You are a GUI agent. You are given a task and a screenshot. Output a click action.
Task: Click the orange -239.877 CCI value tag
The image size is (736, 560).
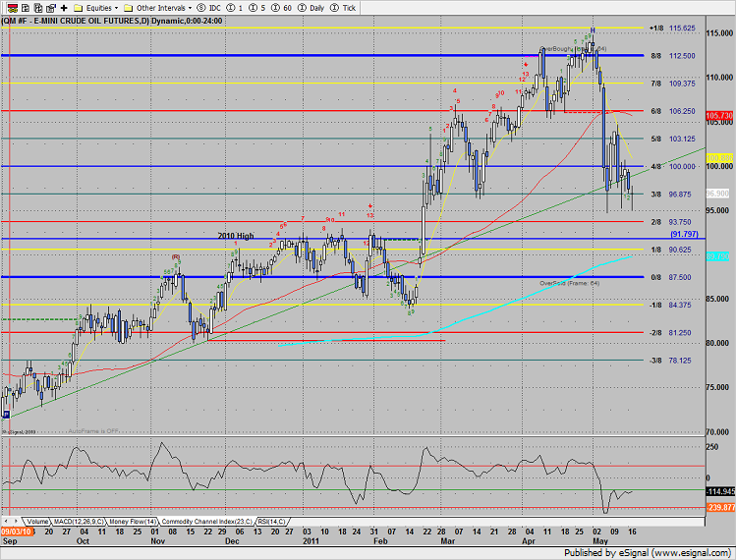click(x=720, y=507)
